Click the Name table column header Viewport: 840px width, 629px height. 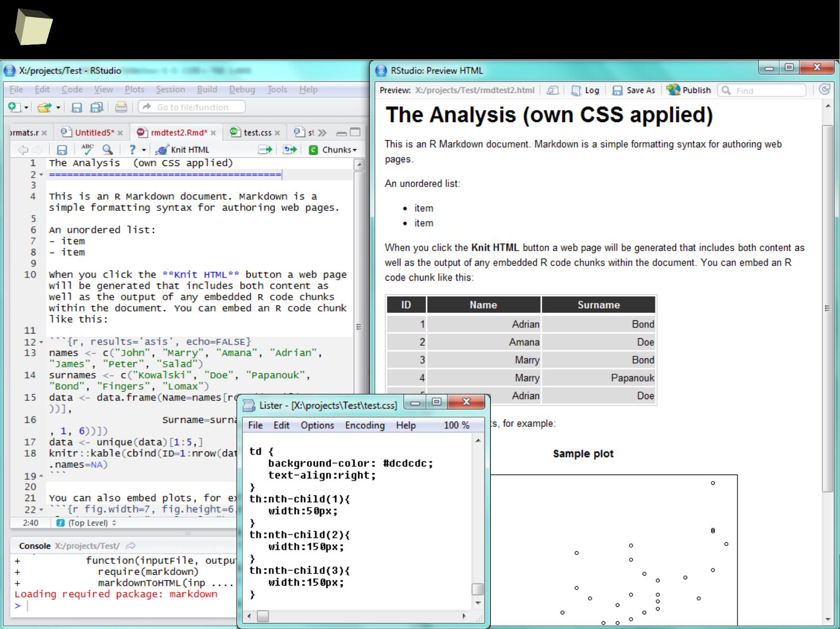(x=483, y=304)
